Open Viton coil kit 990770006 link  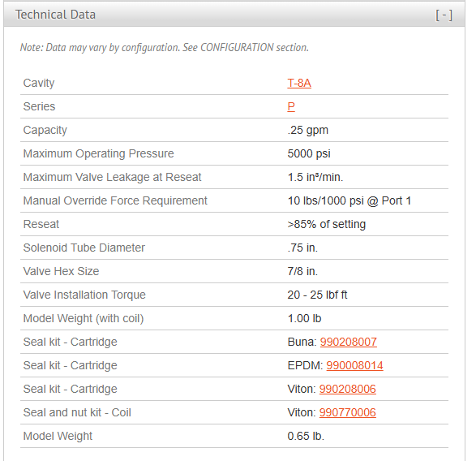[348, 412]
